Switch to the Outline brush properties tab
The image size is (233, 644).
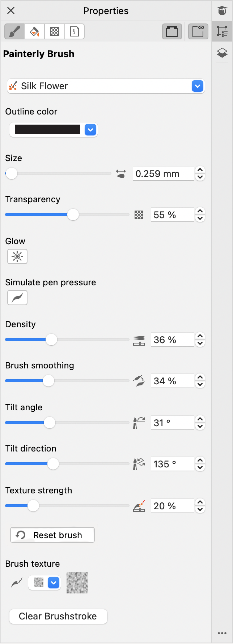click(14, 31)
